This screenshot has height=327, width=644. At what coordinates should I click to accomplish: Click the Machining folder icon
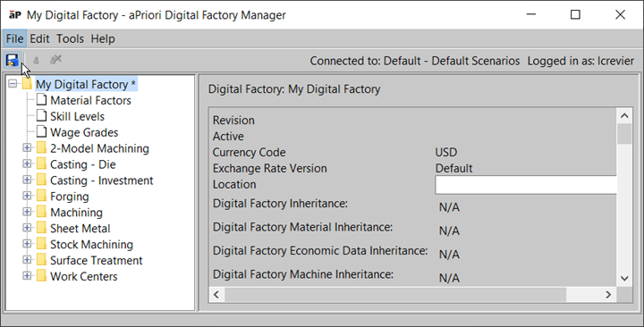pos(41,212)
